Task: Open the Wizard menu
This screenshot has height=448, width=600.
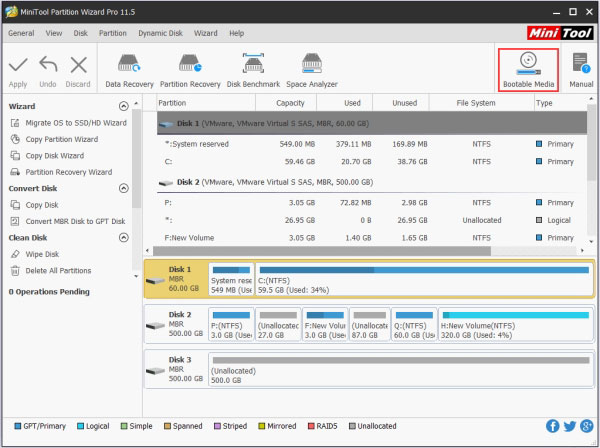Action: (205, 33)
